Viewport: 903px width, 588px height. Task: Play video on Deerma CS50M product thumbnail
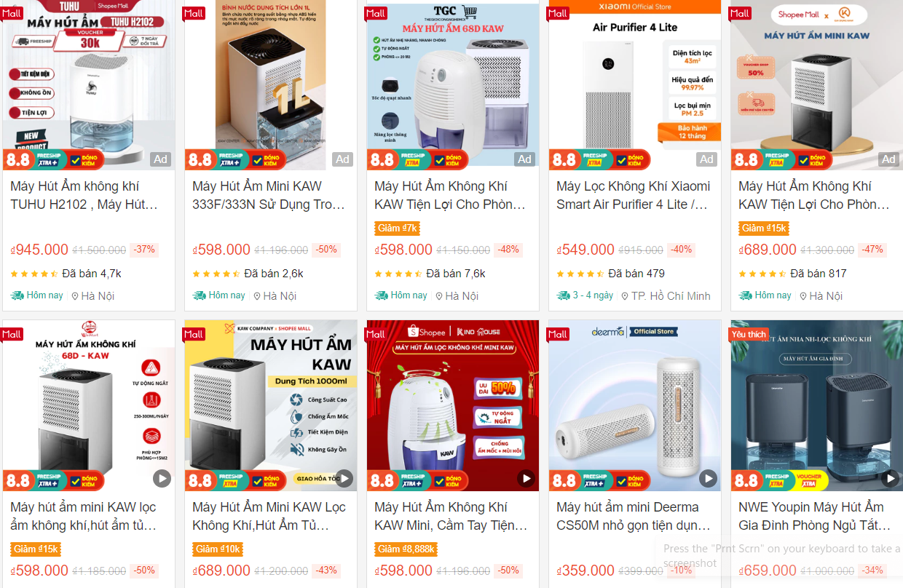(x=708, y=478)
